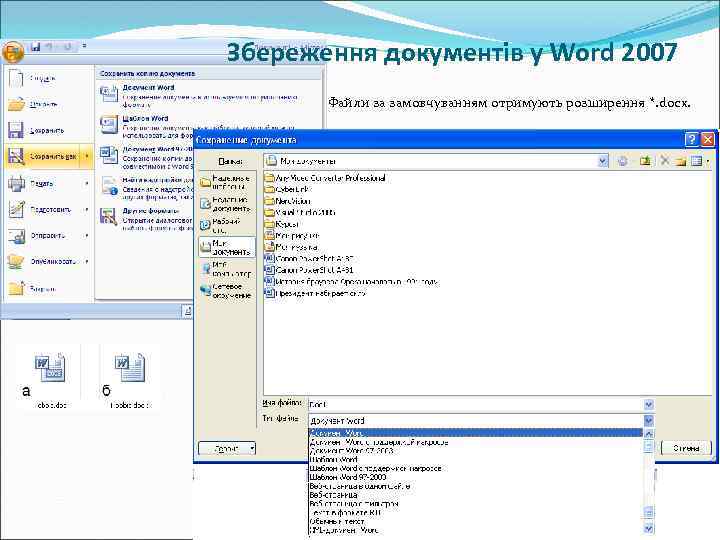This screenshot has width=720, height=540.
Task: Open the Имя файла dropdown arrow
Action: [648, 404]
